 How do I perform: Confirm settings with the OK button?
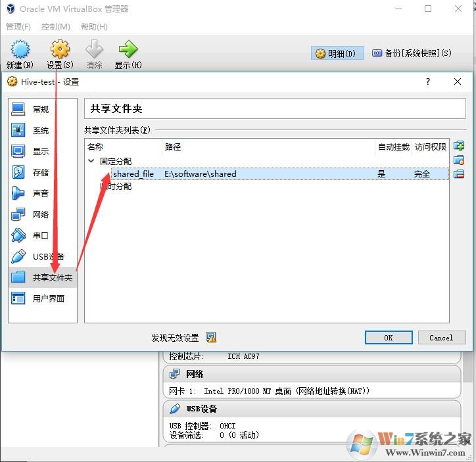(x=389, y=338)
